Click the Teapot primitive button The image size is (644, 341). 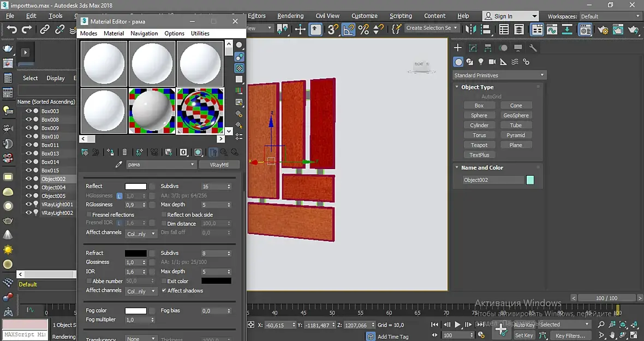(x=479, y=145)
